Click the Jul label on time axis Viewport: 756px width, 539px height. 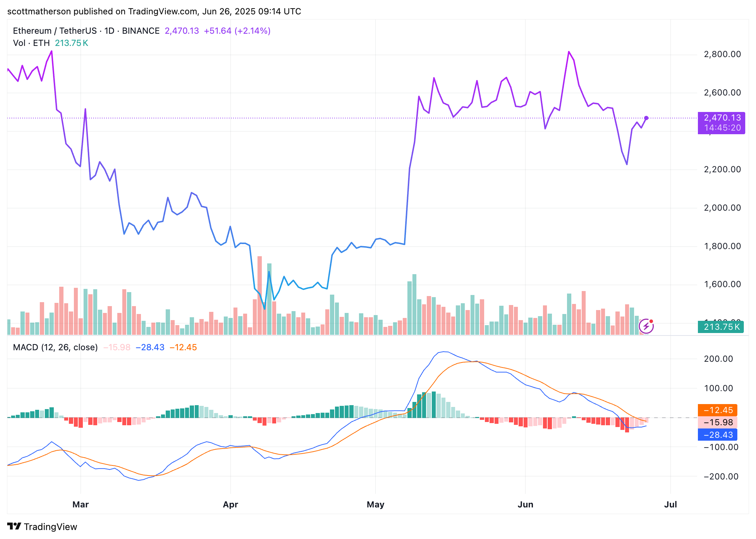click(x=670, y=505)
